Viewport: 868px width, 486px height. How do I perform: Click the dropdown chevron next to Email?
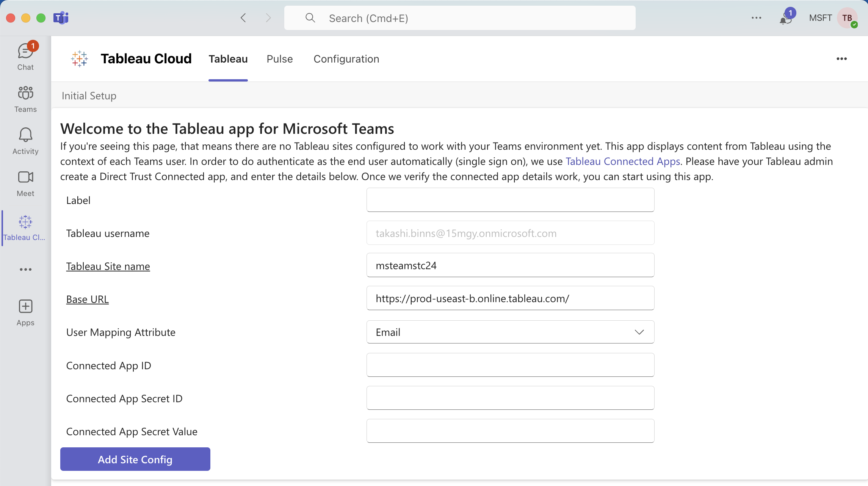coord(639,332)
